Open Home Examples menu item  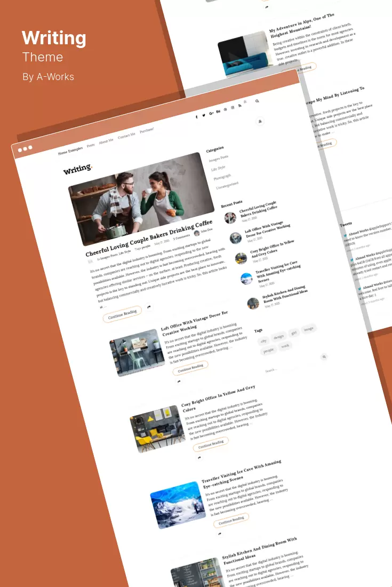pos(70,150)
